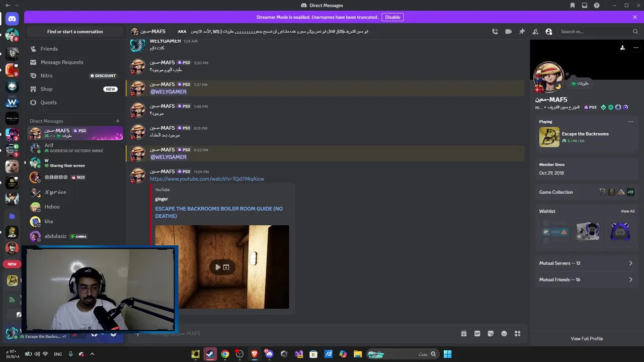Switch ENG input language in tray
Image resolution: width=644 pixels, height=362 pixels.
click(x=58, y=354)
